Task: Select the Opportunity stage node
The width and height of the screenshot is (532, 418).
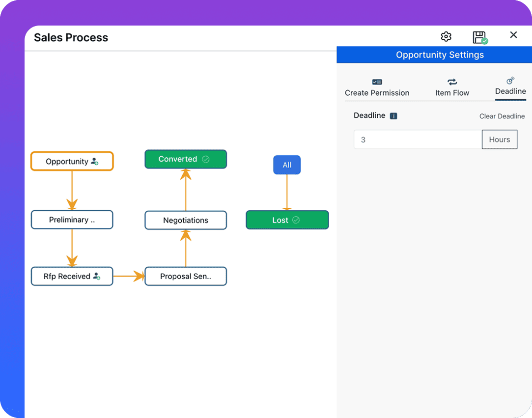Action: [72, 161]
